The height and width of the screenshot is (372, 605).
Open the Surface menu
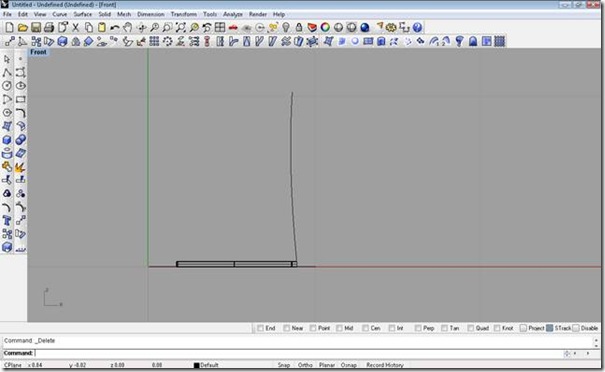(x=83, y=14)
